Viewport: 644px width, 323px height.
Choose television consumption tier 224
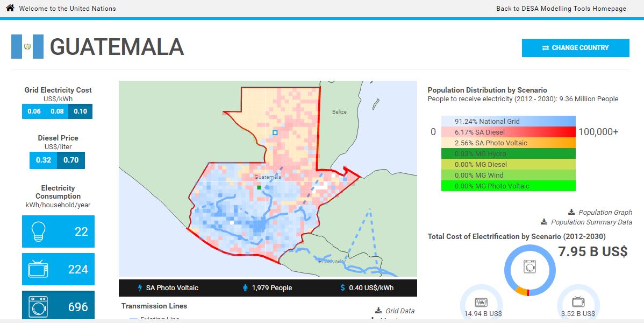pyautogui.click(x=58, y=269)
